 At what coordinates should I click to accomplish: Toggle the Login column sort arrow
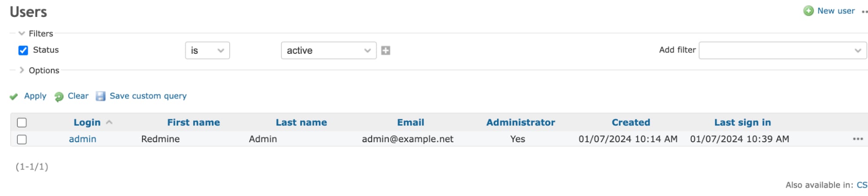point(109,123)
